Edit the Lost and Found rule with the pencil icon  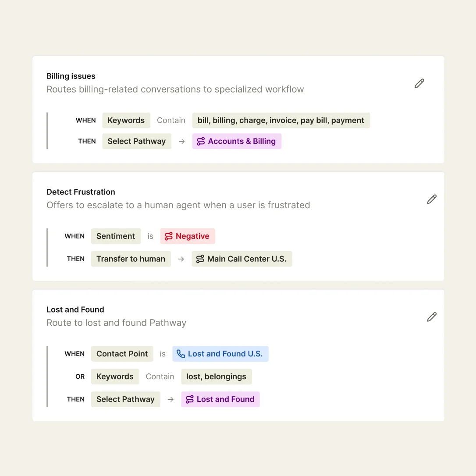pos(432,316)
